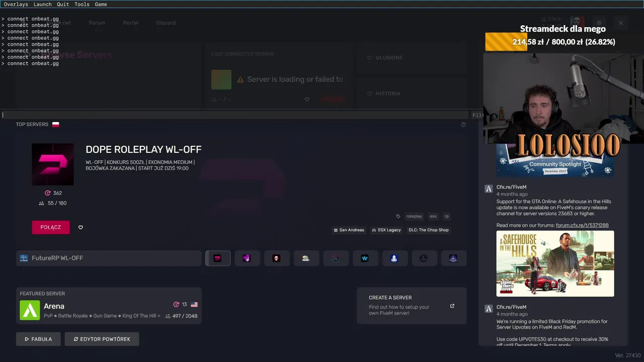644x362 pixels.
Task: Click the players icon showing 55 / 180
Action: [41, 203]
